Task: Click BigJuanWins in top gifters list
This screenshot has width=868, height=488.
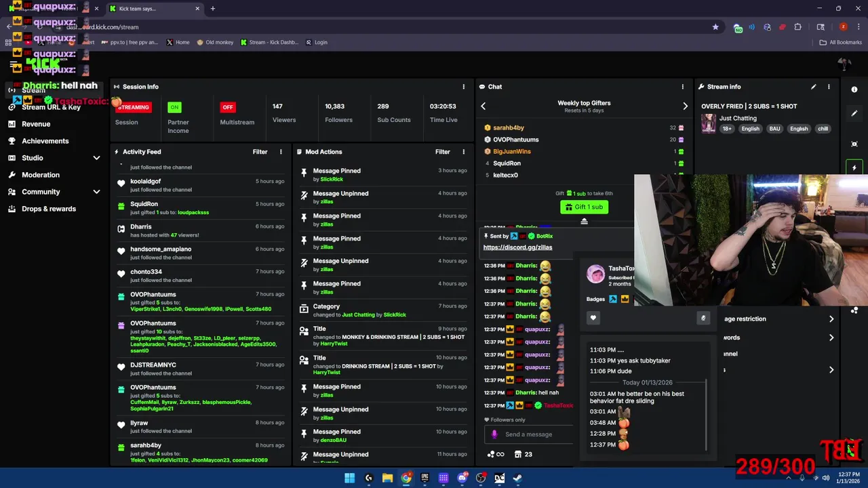Action: [x=512, y=152]
